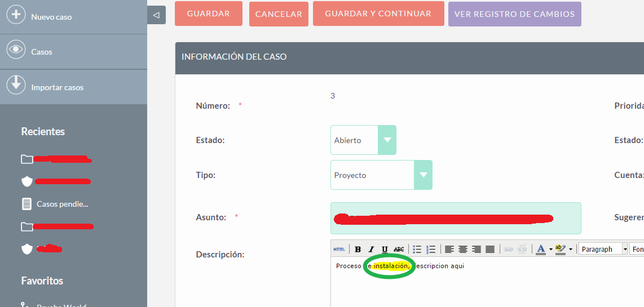
Task: Collapse the sidebar with the triangle toggle
Action: [156, 15]
